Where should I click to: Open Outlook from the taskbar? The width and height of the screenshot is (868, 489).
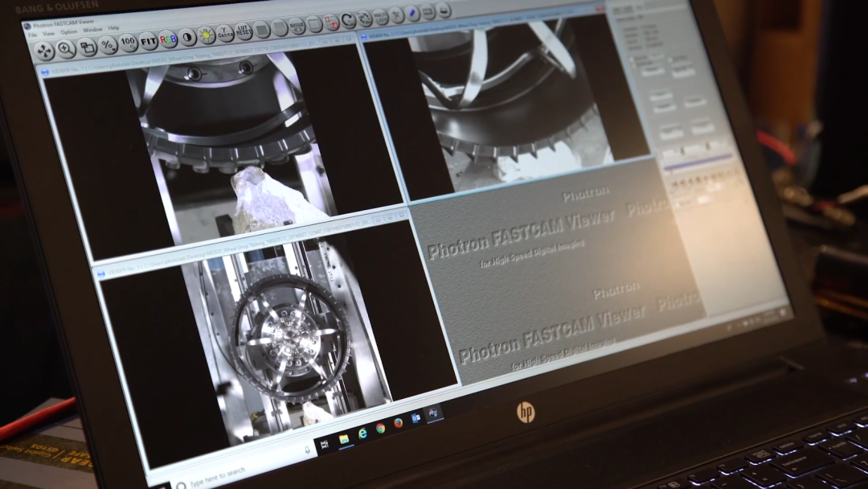point(416,419)
